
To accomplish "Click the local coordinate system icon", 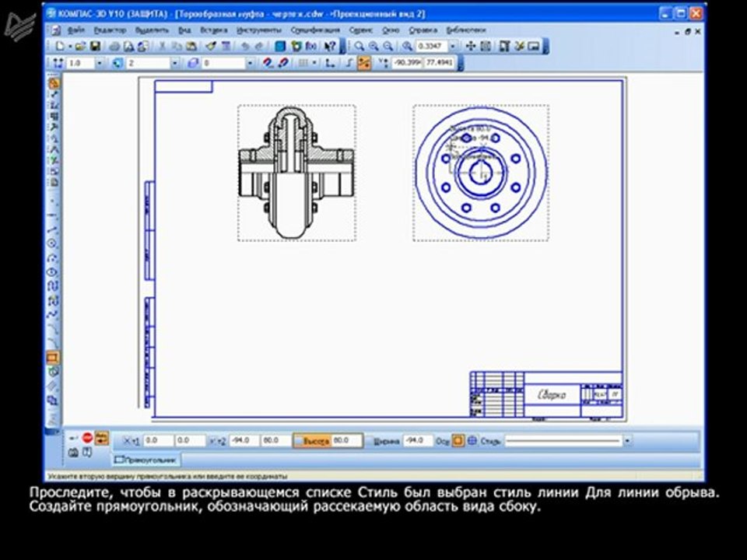I will [x=330, y=63].
